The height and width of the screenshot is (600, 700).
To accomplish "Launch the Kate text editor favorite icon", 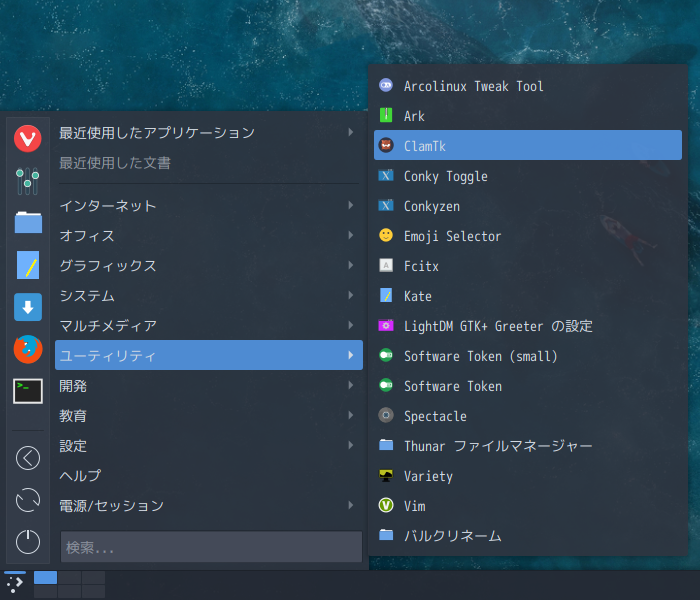I will click(x=28, y=265).
